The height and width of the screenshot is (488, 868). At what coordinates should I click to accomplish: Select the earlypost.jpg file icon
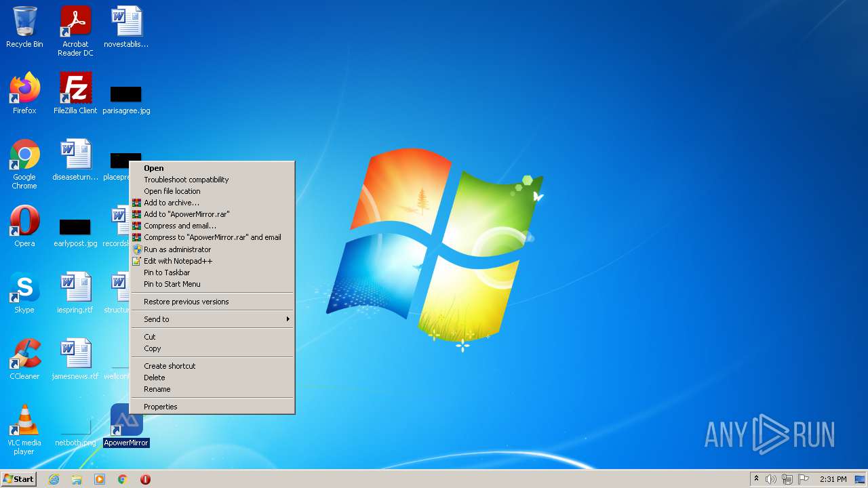75,231
